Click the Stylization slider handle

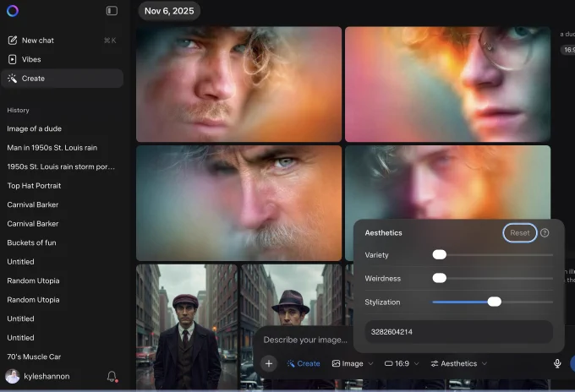495,302
